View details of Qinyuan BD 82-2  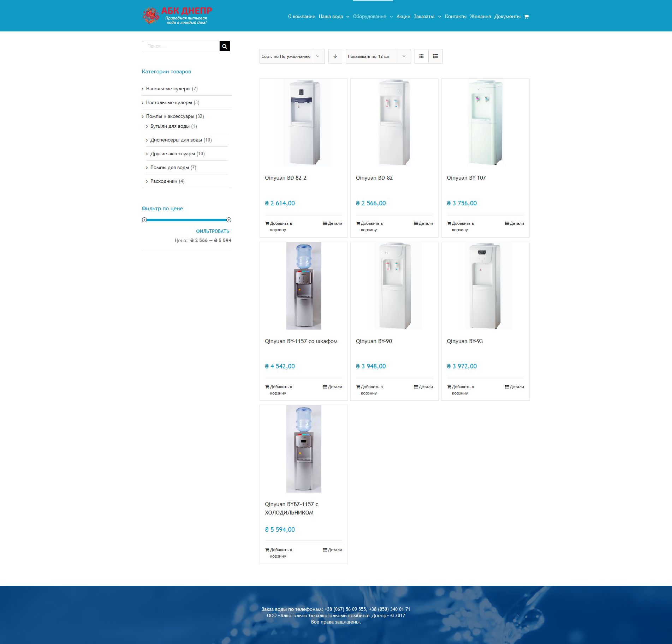point(333,223)
